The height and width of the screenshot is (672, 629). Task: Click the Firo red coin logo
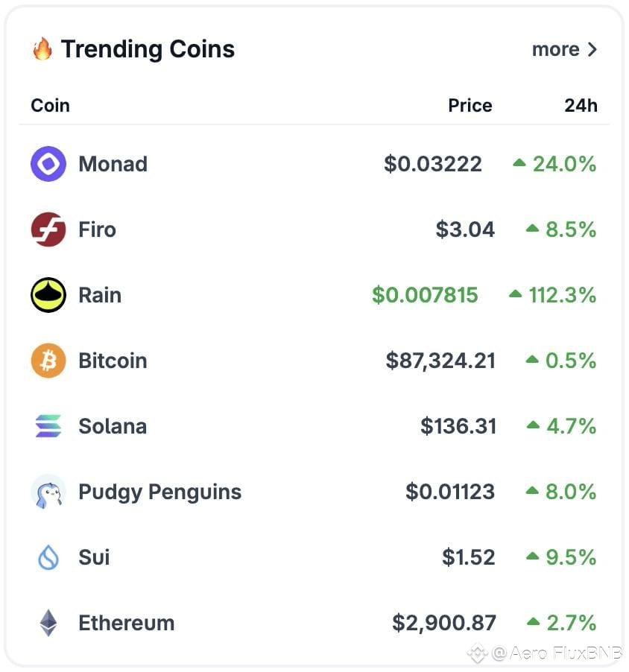[x=48, y=229]
